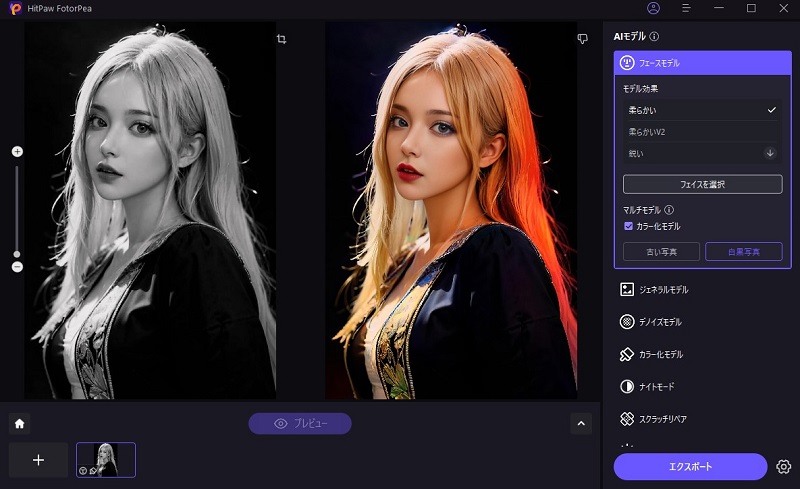Open the hamburger menu in title bar

click(x=686, y=8)
